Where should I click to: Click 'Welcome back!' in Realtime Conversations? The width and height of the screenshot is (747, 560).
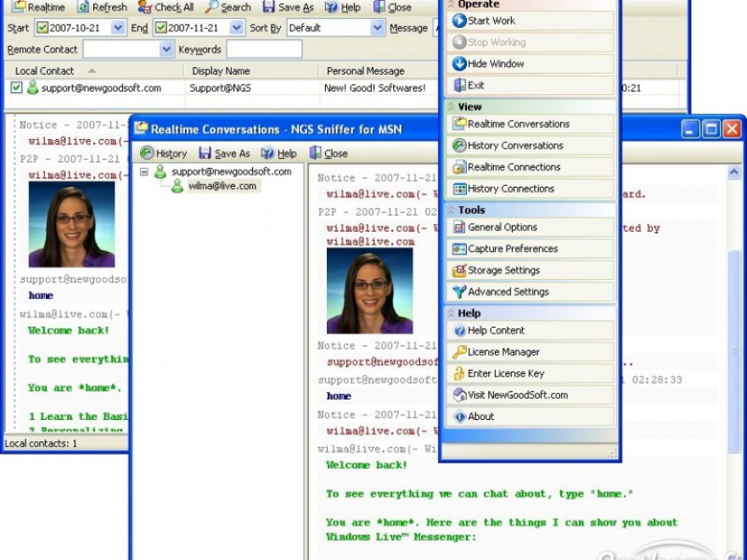pos(367,465)
